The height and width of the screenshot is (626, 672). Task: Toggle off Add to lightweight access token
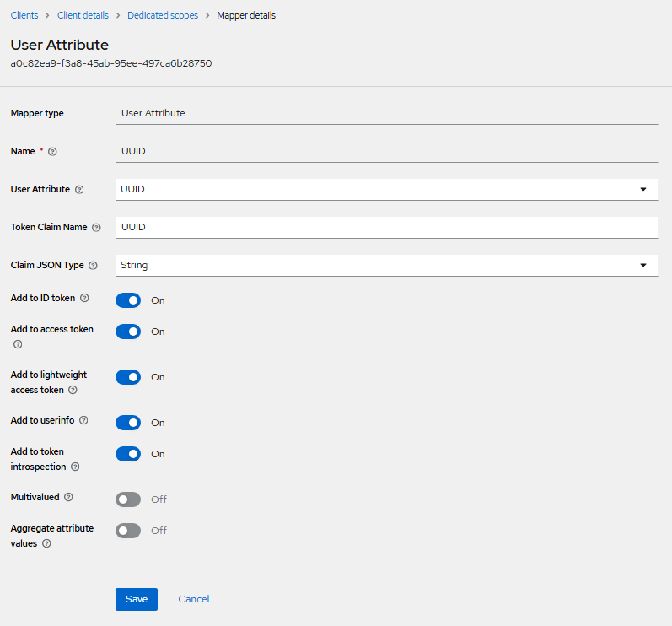(128, 377)
